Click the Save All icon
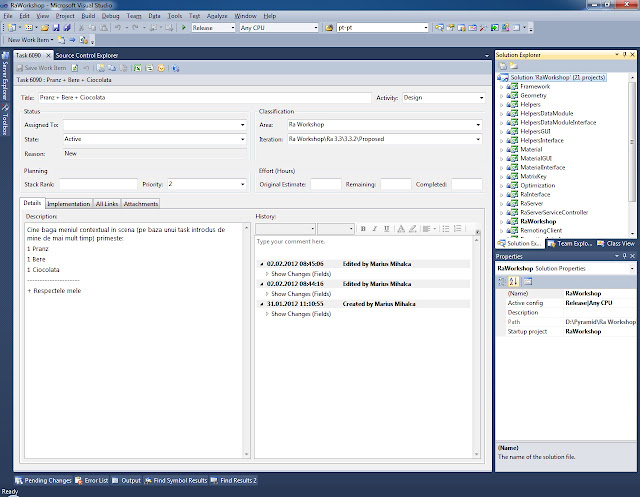The height and width of the screenshot is (497, 640). (x=67, y=28)
